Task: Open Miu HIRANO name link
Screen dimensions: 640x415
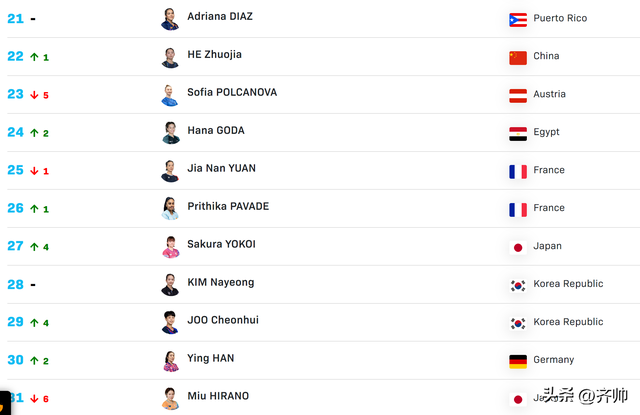Action: tap(218, 396)
